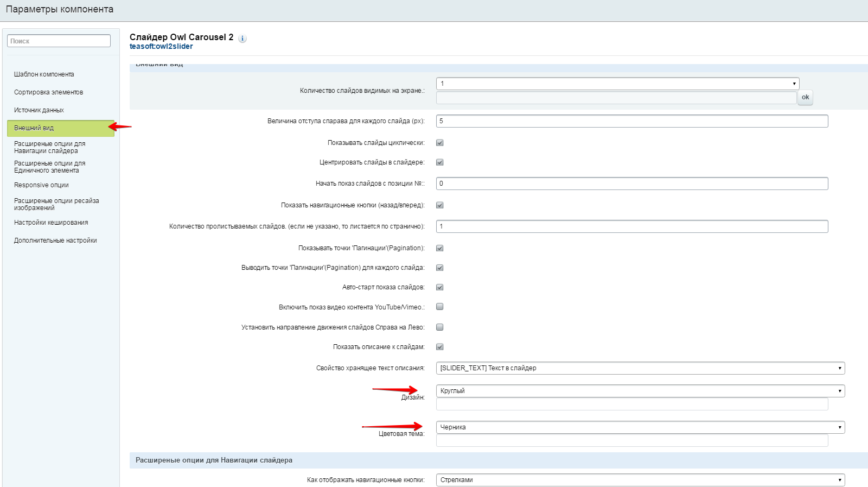Click the Величина отступа справа input field
This screenshot has width=868, height=487.
(632, 121)
